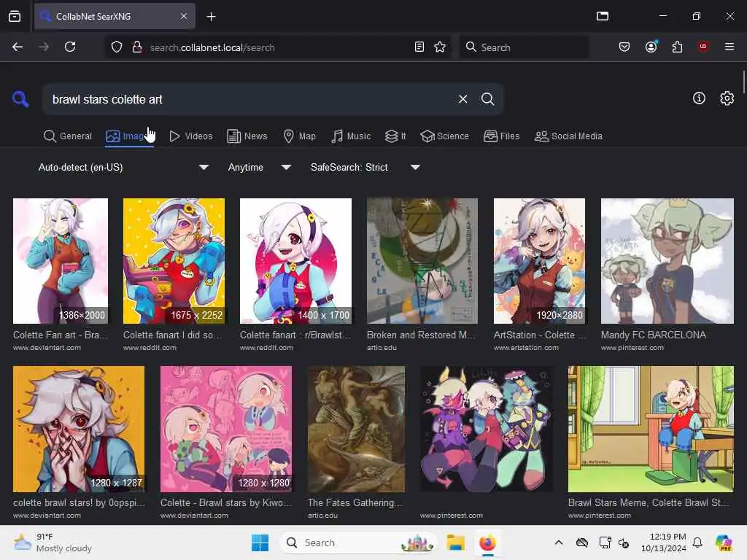Open the Social Media tab
This screenshot has height=560, width=747.
click(x=568, y=136)
